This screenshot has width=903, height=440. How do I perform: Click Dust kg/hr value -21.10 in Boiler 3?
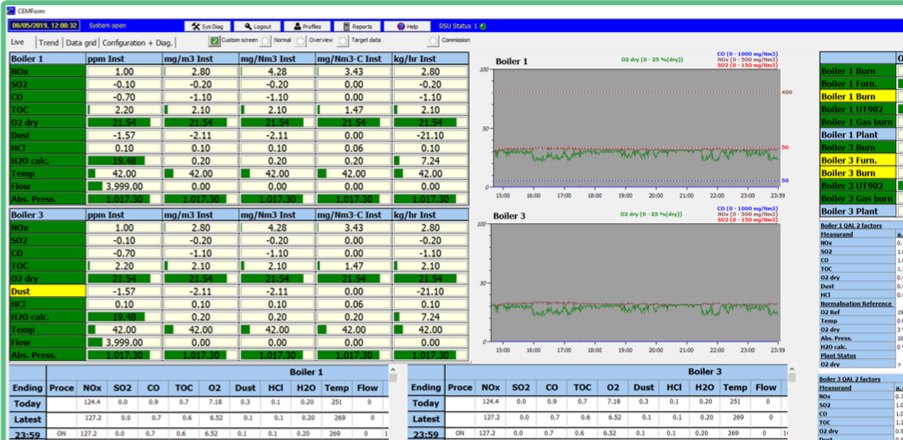[430, 291]
